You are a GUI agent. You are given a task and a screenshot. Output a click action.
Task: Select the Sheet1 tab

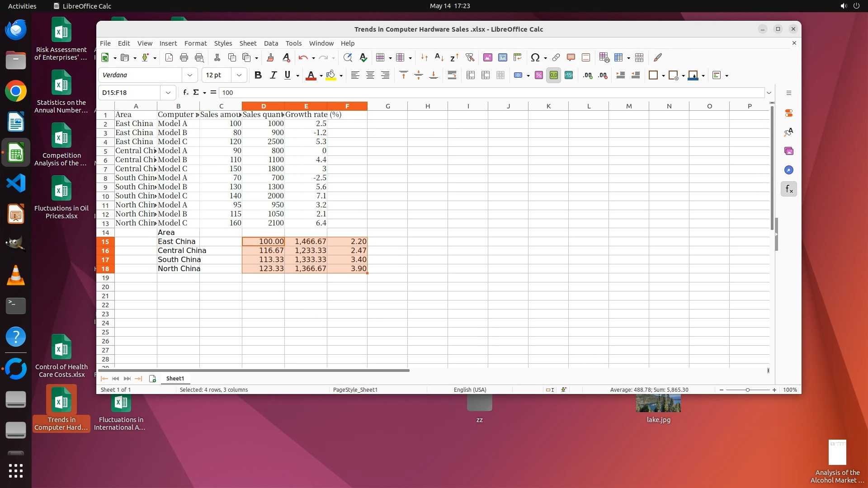pyautogui.click(x=175, y=379)
